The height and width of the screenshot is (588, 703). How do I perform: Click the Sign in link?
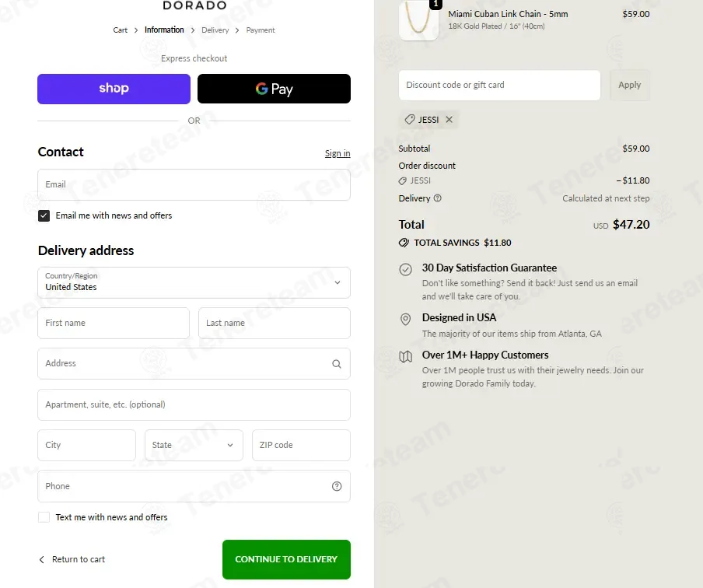(338, 153)
